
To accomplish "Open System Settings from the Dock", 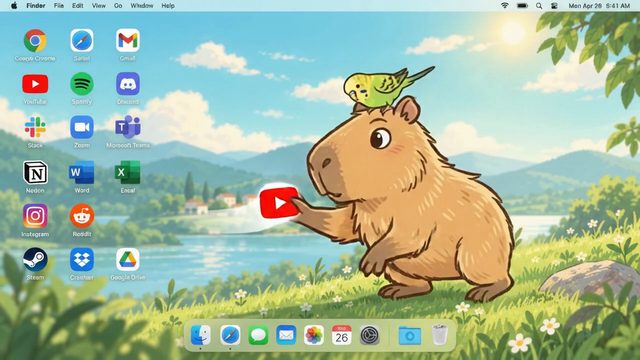I will click(x=370, y=336).
